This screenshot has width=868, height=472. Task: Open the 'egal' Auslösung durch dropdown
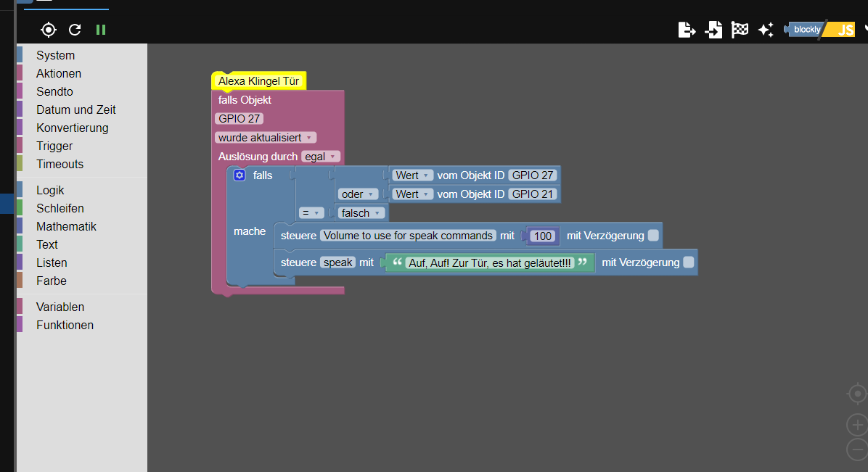321,157
